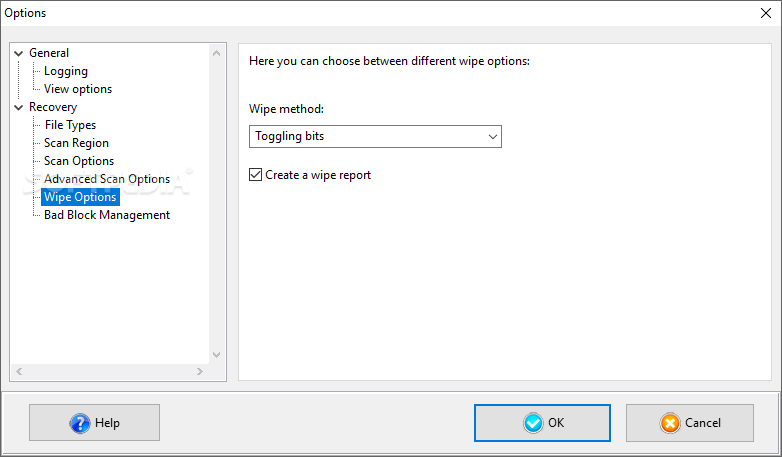This screenshot has height=457, width=782.
Task: Click the tree scroll left arrow
Action: [19, 371]
